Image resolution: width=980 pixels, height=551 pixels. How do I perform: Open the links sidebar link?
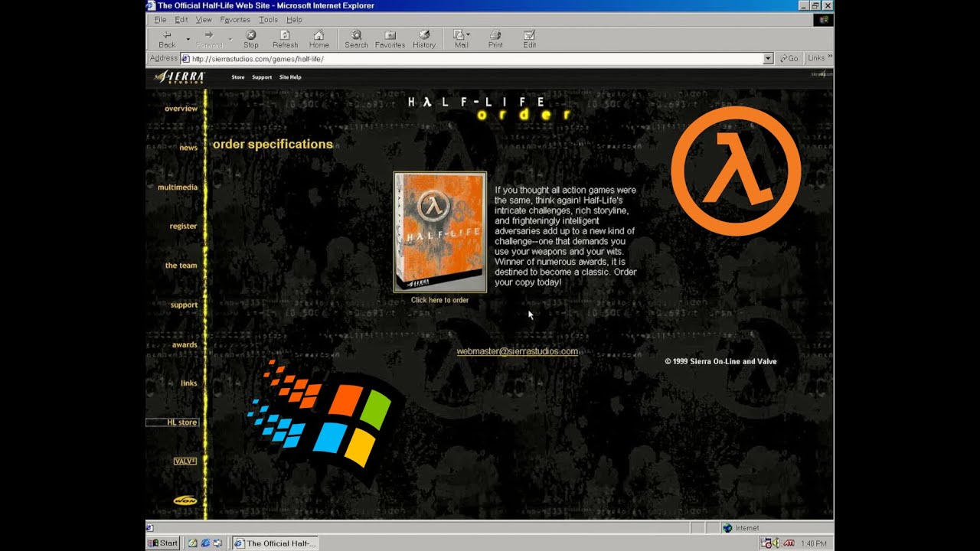(x=189, y=383)
